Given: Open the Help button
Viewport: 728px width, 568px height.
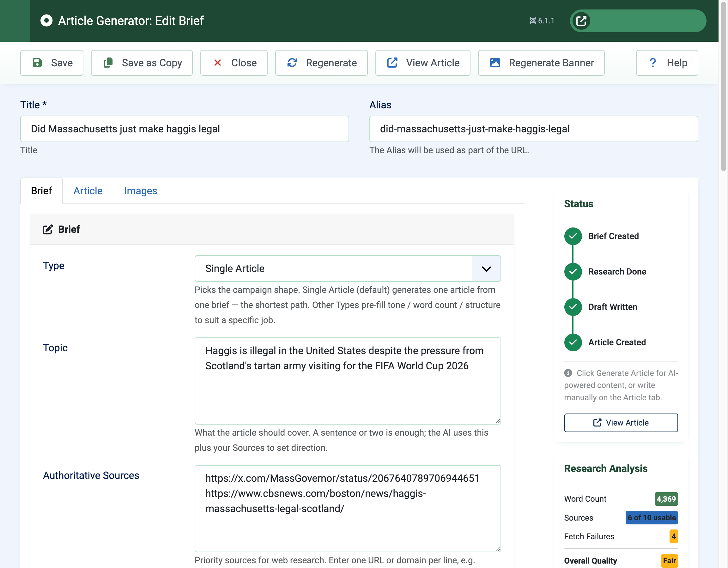Looking at the screenshot, I should [667, 63].
